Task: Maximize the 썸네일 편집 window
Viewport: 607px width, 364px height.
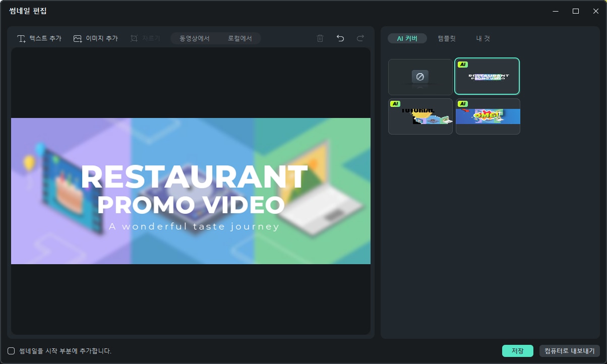Action: pyautogui.click(x=576, y=11)
